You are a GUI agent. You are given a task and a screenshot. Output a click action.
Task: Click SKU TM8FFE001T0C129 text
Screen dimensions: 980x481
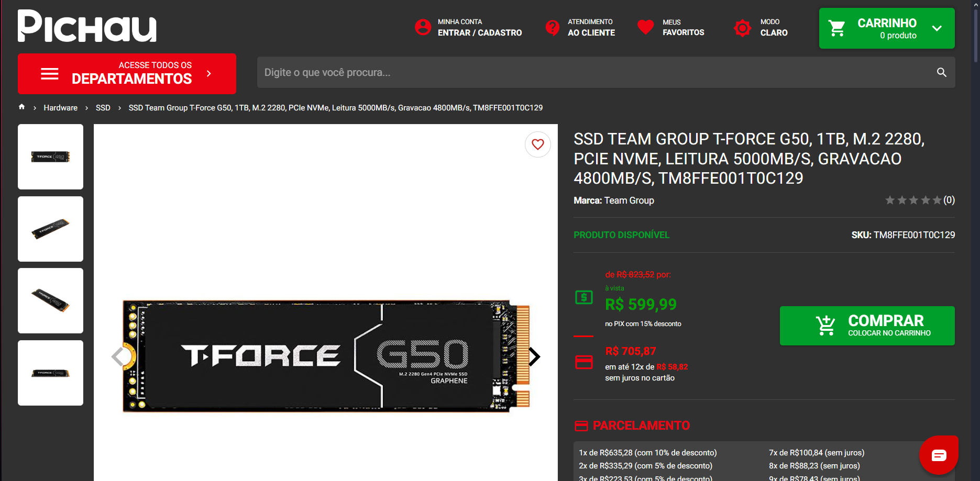pyautogui.click(x=903, y=235)
